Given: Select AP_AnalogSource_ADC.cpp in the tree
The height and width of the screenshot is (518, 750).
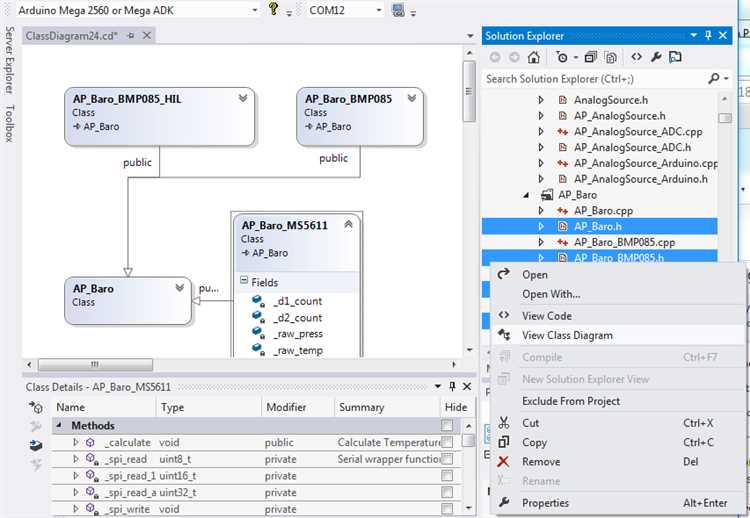Looking at the screenshot, I should click(x=638, y=132).
